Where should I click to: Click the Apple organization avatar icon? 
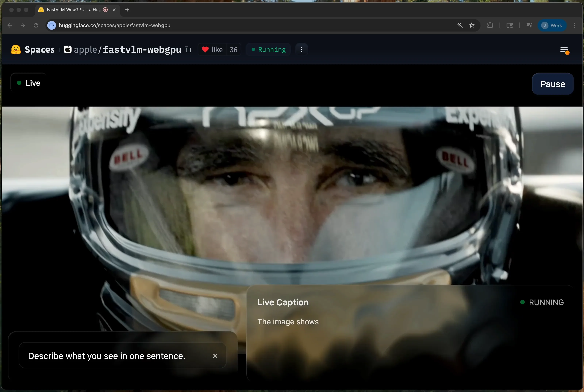68,49
